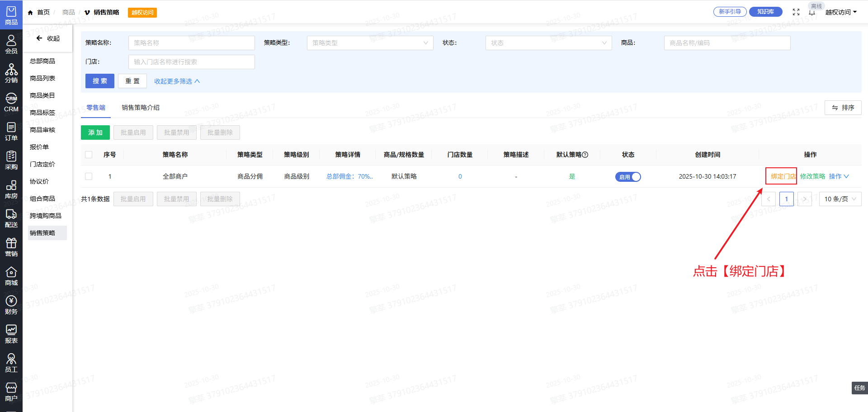This screenshot has height=412, width=868.
Task: Open the 10 条/页 page size selector
Action: (840, 199)
